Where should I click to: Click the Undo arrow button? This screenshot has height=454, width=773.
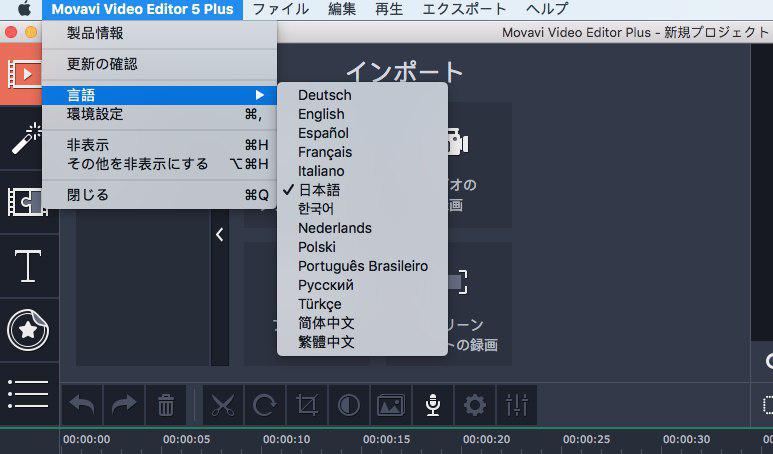click(82, 405)
